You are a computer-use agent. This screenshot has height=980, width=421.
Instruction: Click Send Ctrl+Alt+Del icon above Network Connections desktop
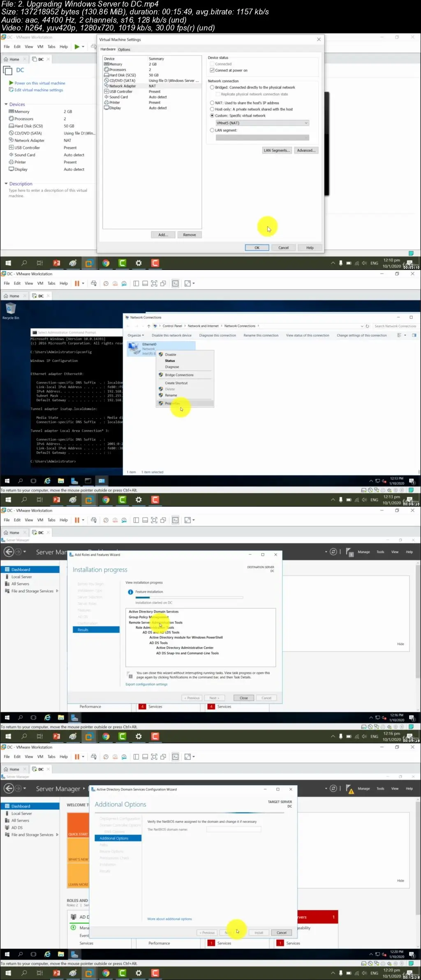click(94, 284)
